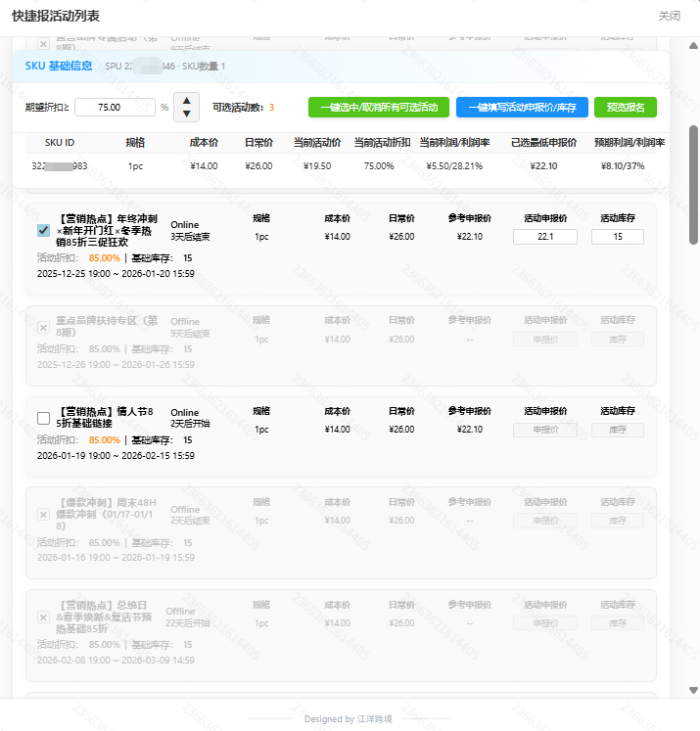Click the 可选活动数 count 3
Screen dimensions: 700x731
click(x=271, y=108)
